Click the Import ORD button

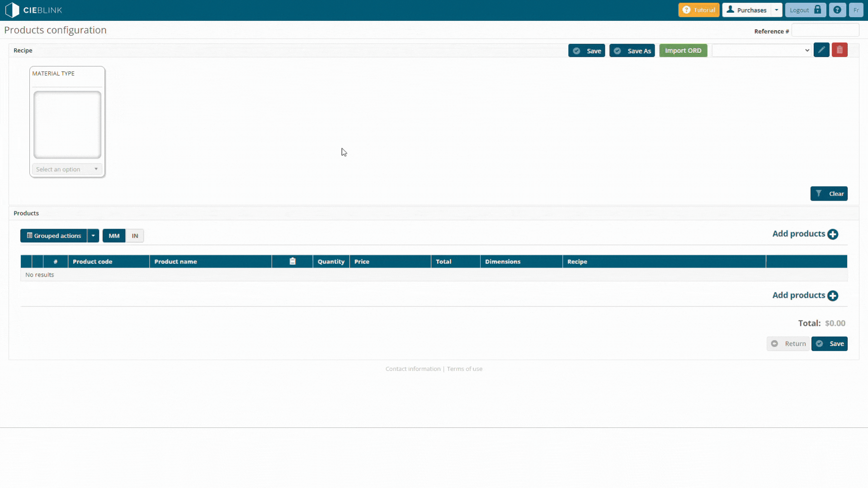pos(683,51)
